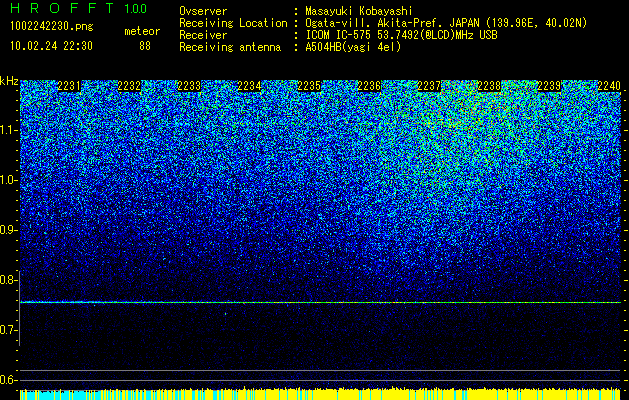The height and width of the screenshot is (400, 629).
Task: Click the 0.7 frequency axis label
Action: 8,330
